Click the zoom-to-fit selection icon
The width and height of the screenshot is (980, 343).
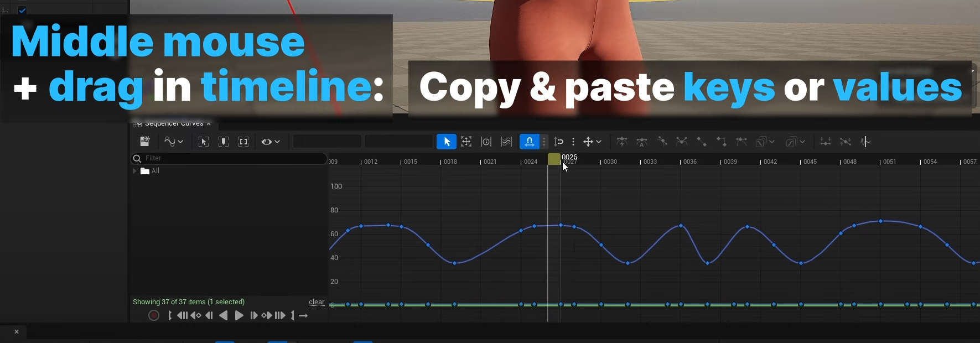coord(204,142)
